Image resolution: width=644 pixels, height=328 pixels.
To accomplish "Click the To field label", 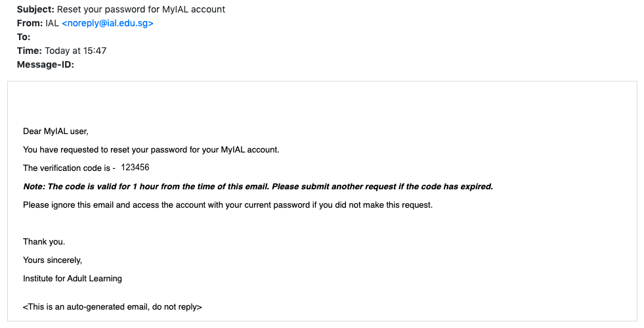I will click(24, 37).
